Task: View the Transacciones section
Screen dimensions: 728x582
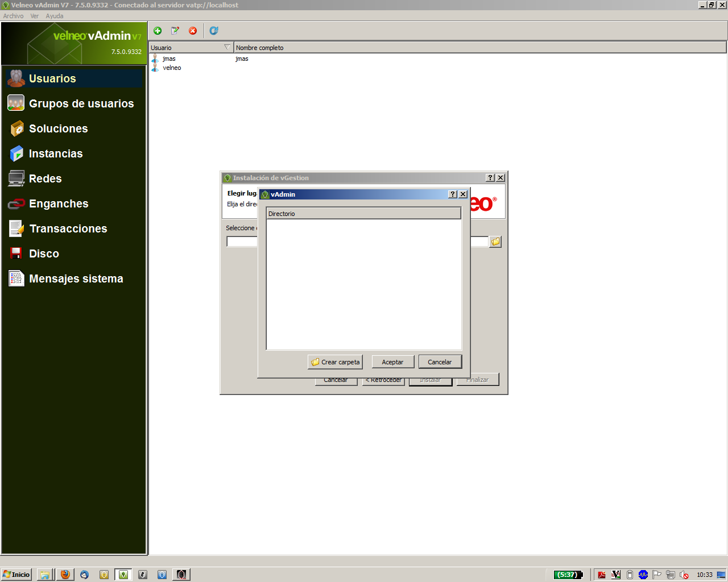Action: (x=74, y=228)
